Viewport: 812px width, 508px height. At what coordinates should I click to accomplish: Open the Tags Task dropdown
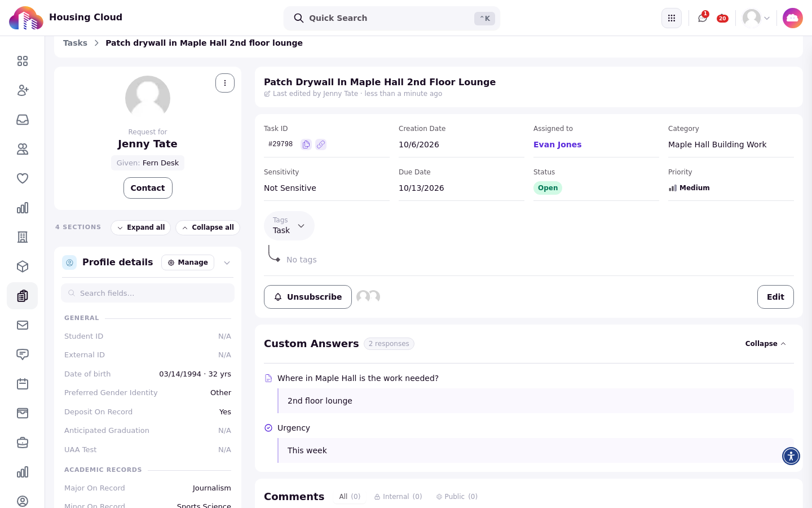[289, 226]
